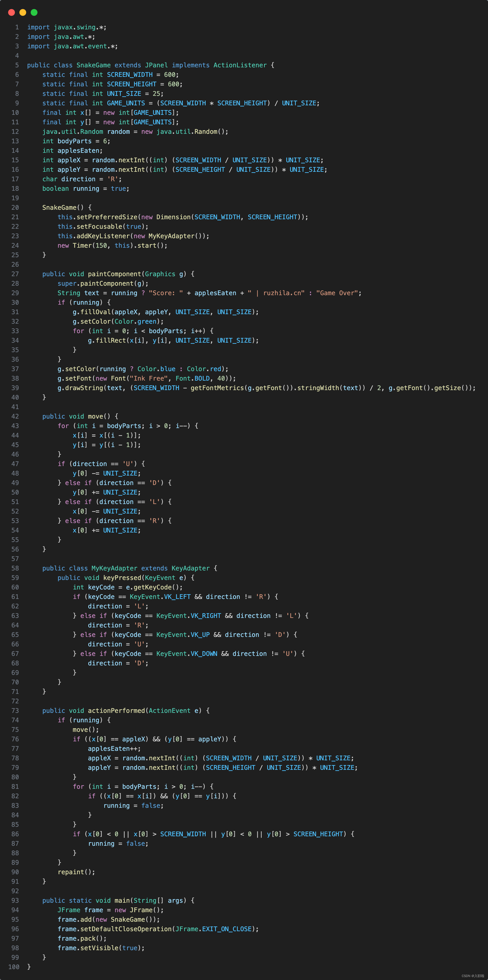Click the "Ink Free" font name string
The height and width of the screenshot is (980, 488).
(x=149, y=379)
